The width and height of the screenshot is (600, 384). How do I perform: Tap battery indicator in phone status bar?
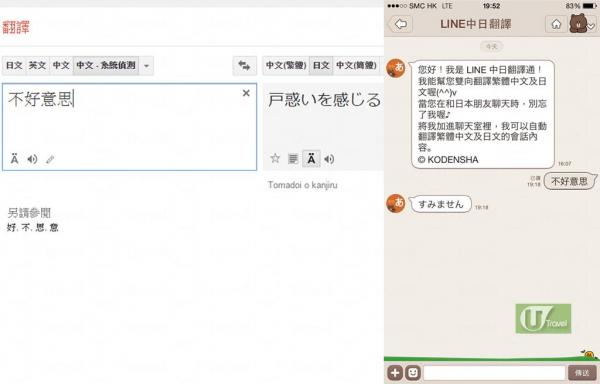pyautogui.click(x=590, y=6)
